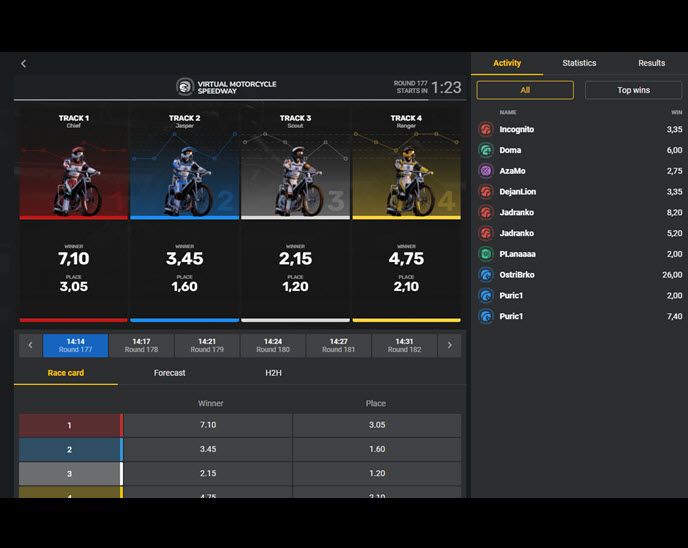Click Doma's green avatar icon
The height and width of the screenshot is (548, 688).
coord(485,150)
